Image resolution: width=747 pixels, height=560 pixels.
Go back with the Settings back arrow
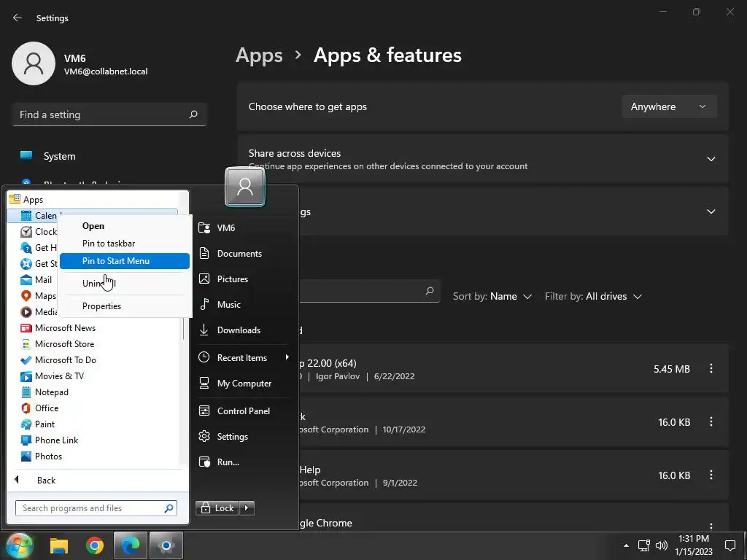coord(18,18)
